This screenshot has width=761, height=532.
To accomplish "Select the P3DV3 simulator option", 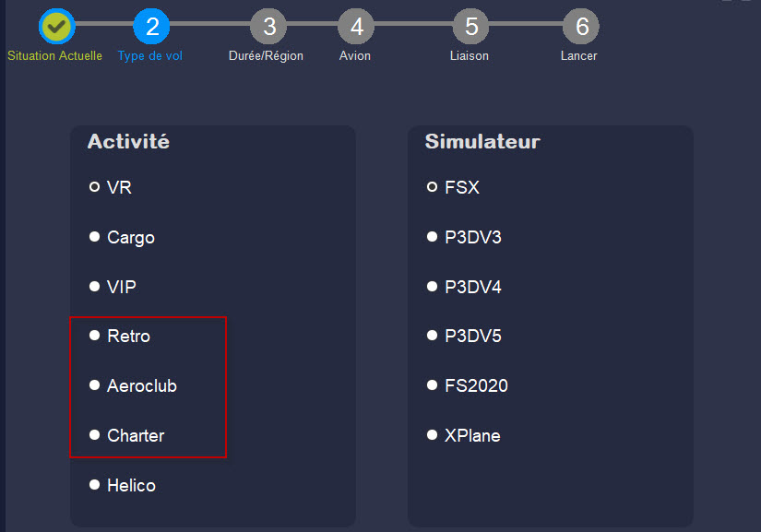I will pyautogui.click(x=432, y=237).
